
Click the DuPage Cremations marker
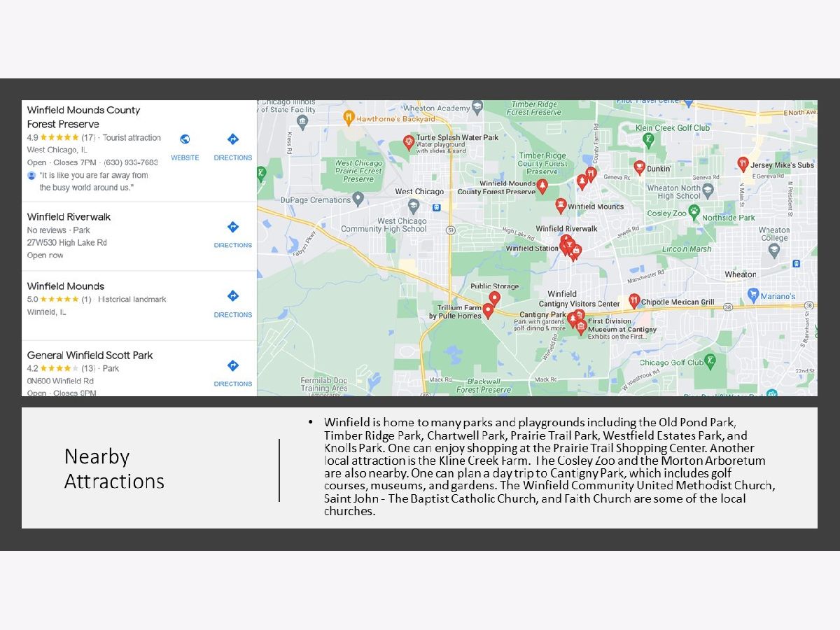pyautogui.click(x=358, y=199)
